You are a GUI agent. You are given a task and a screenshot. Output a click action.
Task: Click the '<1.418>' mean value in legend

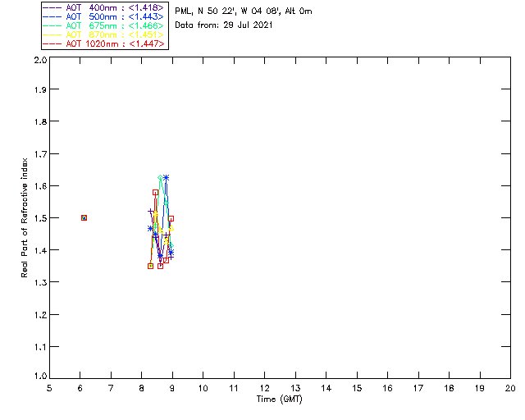coord(146,7)
